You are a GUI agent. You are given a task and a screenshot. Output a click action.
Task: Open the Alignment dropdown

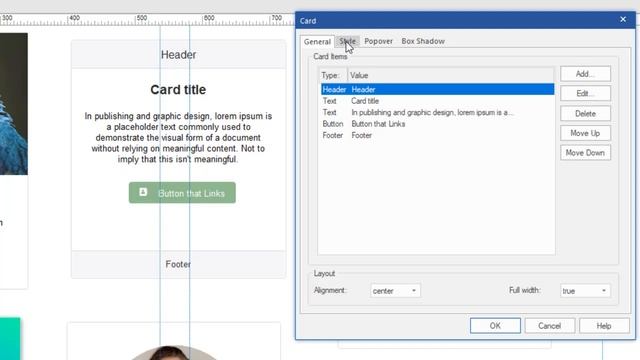[395, 291]
